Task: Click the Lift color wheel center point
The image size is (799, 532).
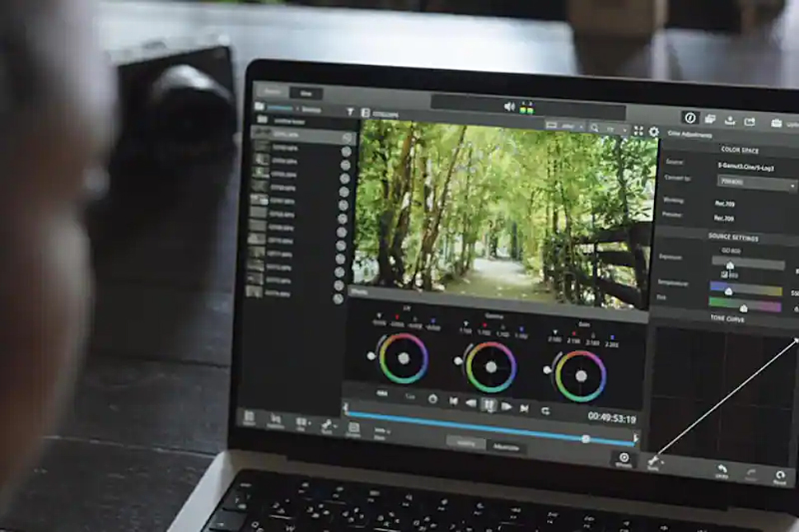Action: pyautogui.click(x=404, y=358)
